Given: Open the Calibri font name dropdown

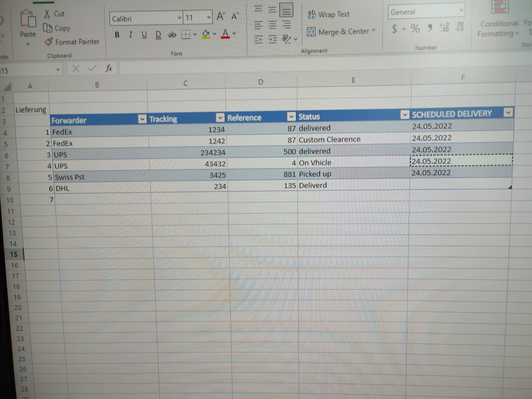Looking at the screenshot, I should point(179,18).
